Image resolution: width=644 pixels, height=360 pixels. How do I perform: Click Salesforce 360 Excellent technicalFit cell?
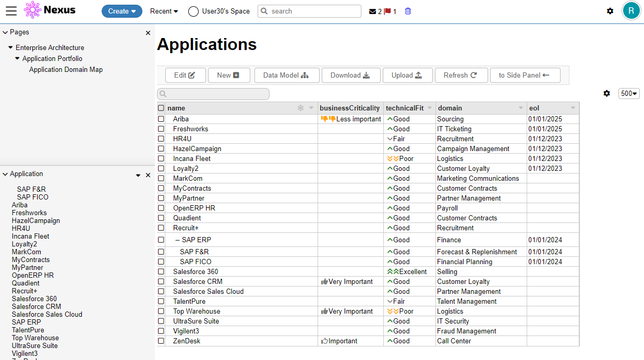click(410, 272)
